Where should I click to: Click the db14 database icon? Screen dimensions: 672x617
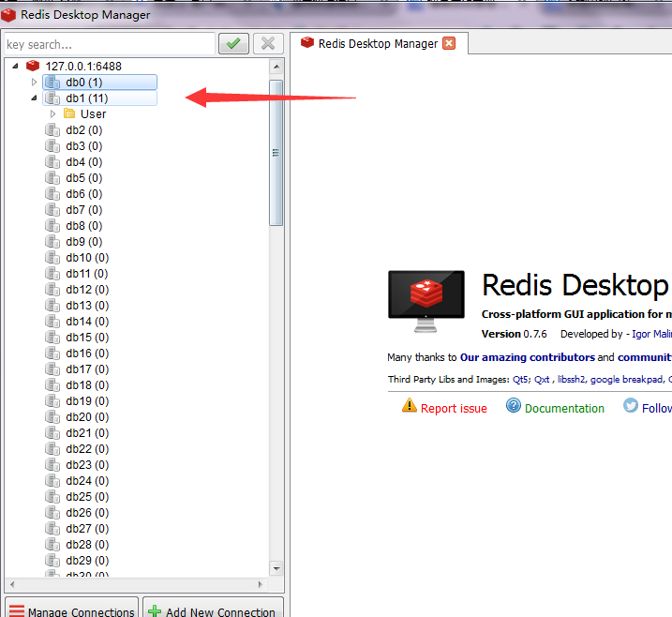(52, 321)
